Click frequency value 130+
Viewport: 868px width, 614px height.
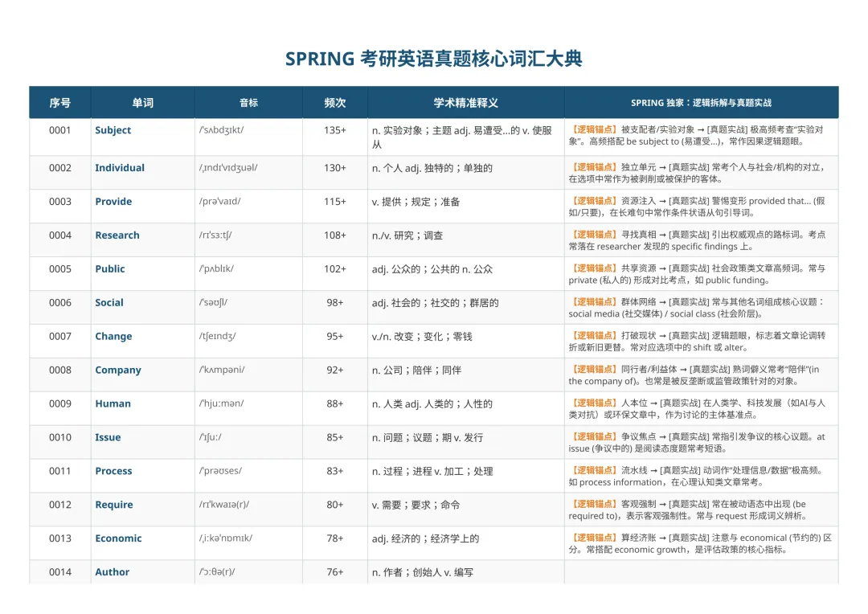pos(335,168)
